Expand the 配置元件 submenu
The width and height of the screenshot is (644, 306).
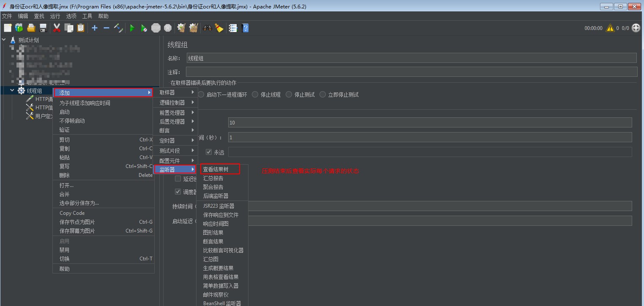175,161
